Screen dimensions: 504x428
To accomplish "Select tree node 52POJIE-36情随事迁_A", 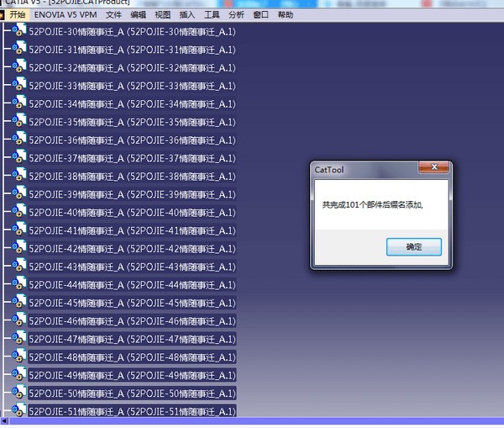I will (x=132, y=140).
